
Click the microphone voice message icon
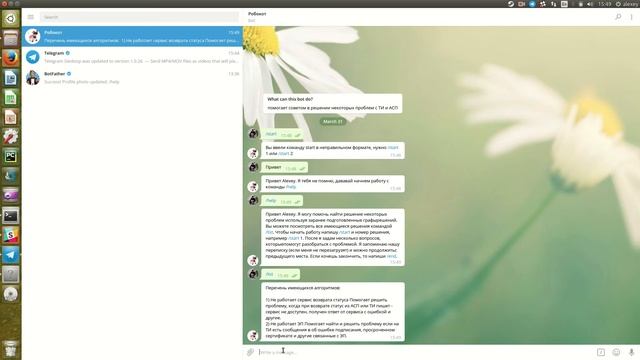tap(631, 352)
